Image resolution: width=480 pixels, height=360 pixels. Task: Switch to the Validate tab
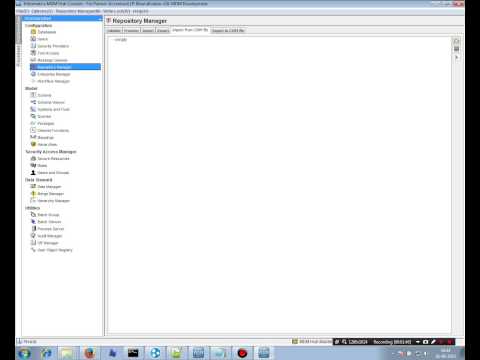click(x=114, y=31)
